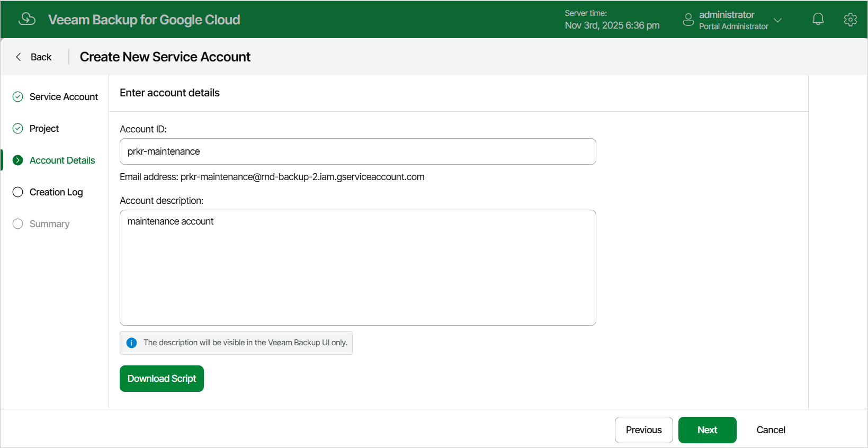Image resolution: width=868 pixels, height=448 pixels.
Task: Open the Project wizard step
Action: [x=44, y=129]
